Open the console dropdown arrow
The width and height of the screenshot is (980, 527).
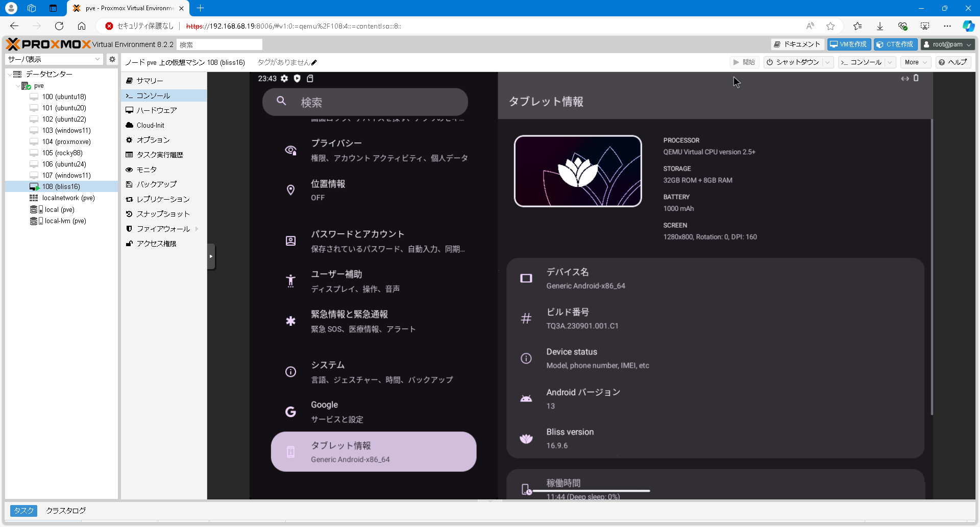890,62
